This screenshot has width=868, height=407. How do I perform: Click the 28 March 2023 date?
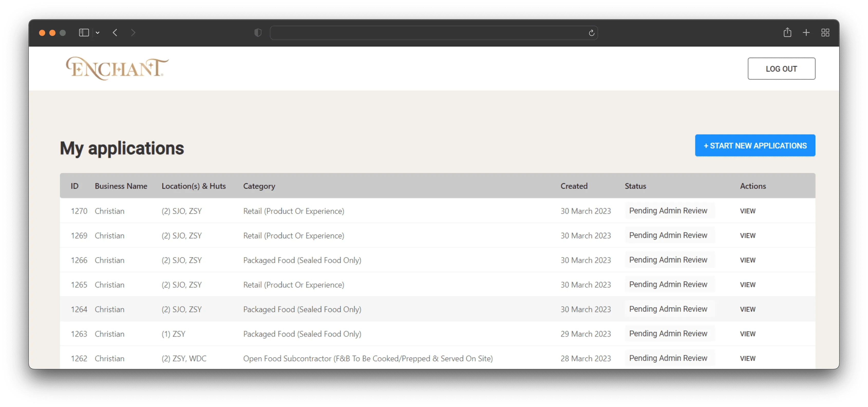[585, 358]
